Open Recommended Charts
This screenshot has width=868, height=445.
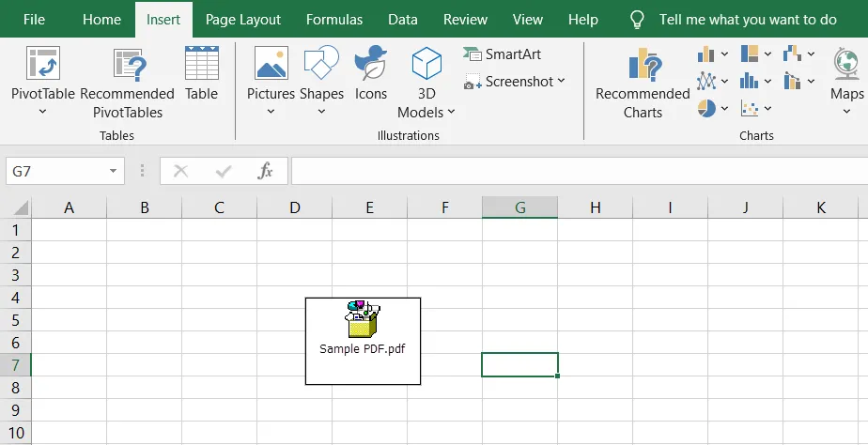[643, 83]
